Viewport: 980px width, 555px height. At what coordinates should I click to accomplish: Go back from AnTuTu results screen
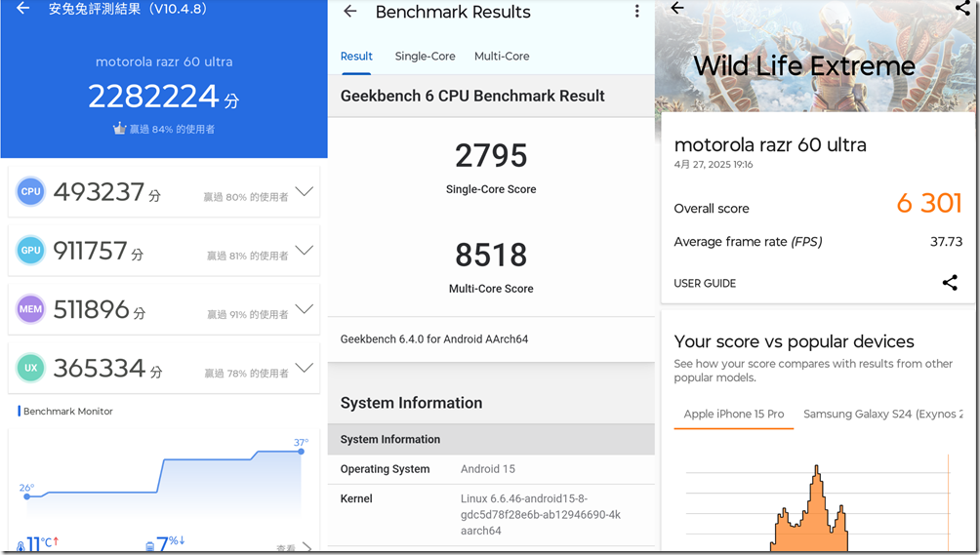point(23,9)
